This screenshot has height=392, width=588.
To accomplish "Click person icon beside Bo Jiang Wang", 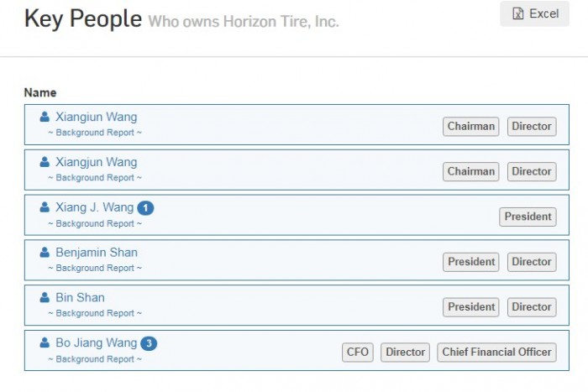I will pos(45,343).
